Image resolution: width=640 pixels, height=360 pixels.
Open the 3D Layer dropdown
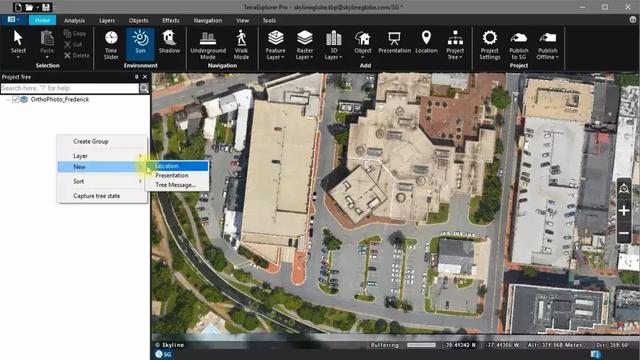(x=333, y=45)
